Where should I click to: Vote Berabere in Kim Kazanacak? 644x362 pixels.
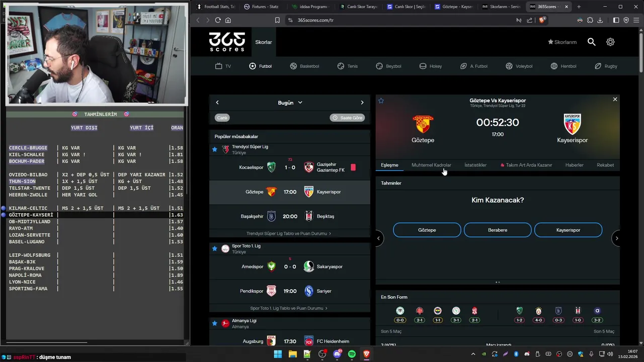[x=498, y=230]
